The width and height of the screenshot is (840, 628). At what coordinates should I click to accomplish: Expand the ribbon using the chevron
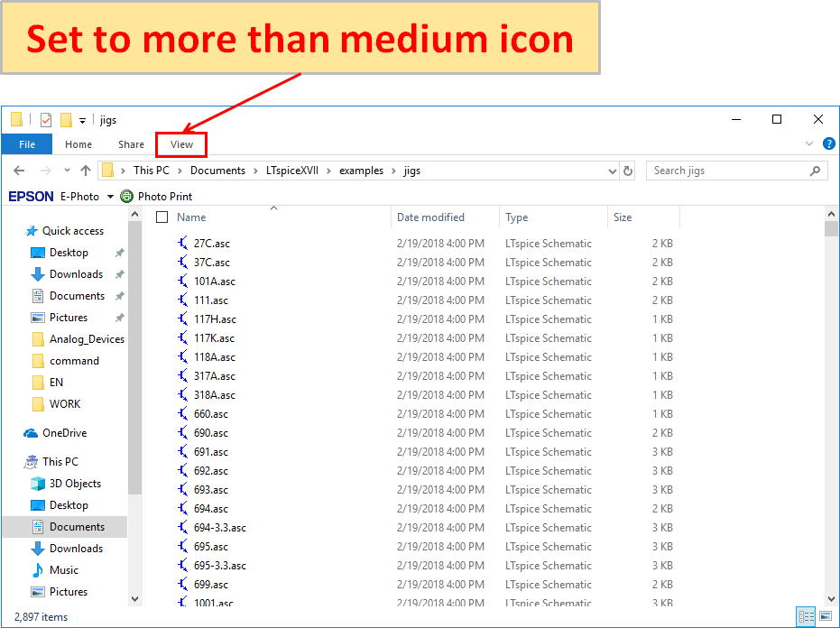809,144
